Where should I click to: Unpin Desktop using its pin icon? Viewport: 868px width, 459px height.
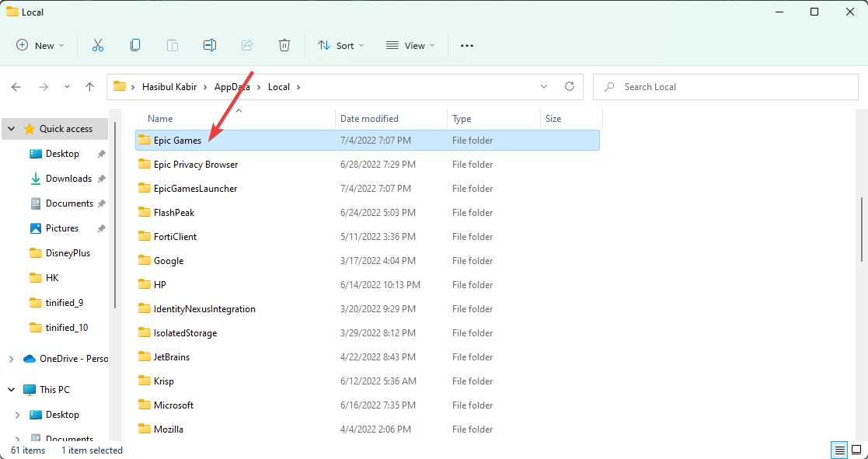click(x=101, y=154)
